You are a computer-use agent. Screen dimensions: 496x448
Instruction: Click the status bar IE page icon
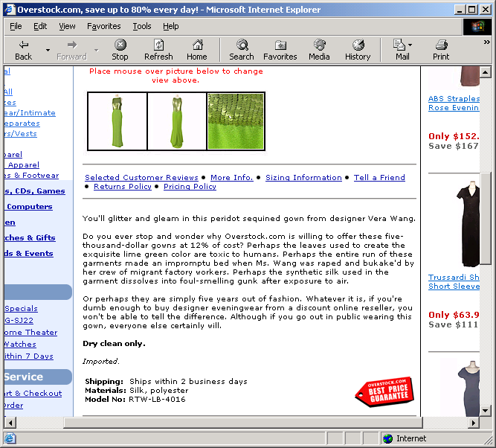pos(10,438)
